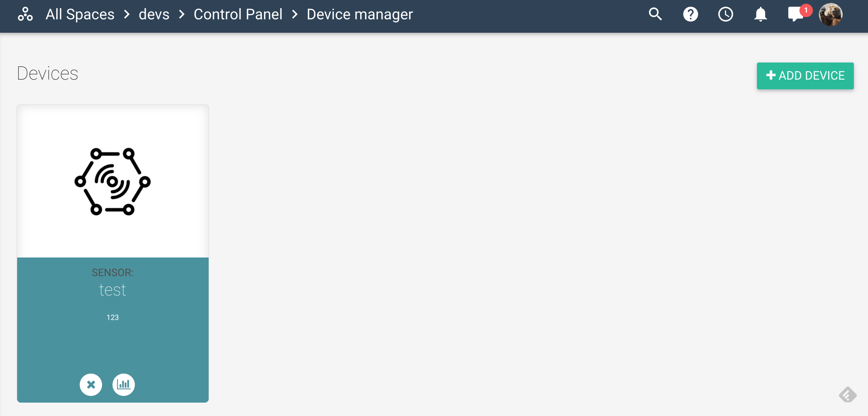
Task: Open the clock history icon
Action: (x=725, y=15)
